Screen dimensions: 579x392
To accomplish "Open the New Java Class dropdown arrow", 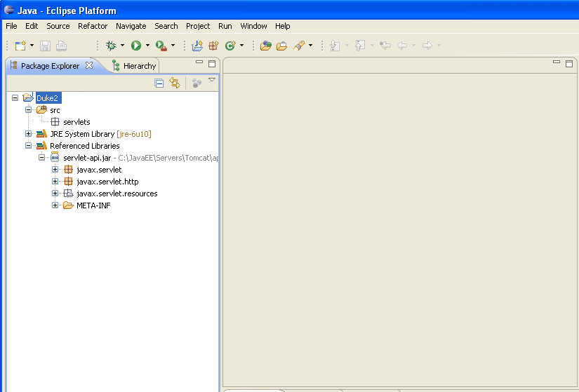I will pyautogui.click(x=241, y=46).
